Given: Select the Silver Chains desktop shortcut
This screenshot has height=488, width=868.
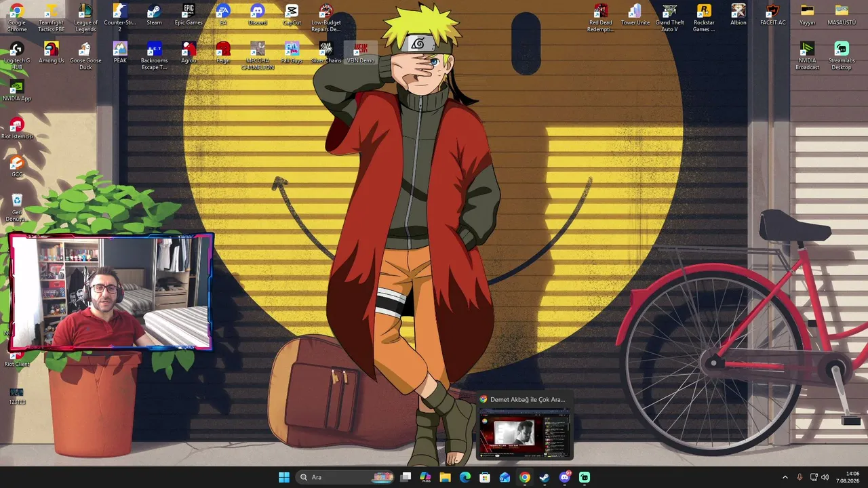Looking at the screenshot, I should pyautogui.click(x=326, y=53).
